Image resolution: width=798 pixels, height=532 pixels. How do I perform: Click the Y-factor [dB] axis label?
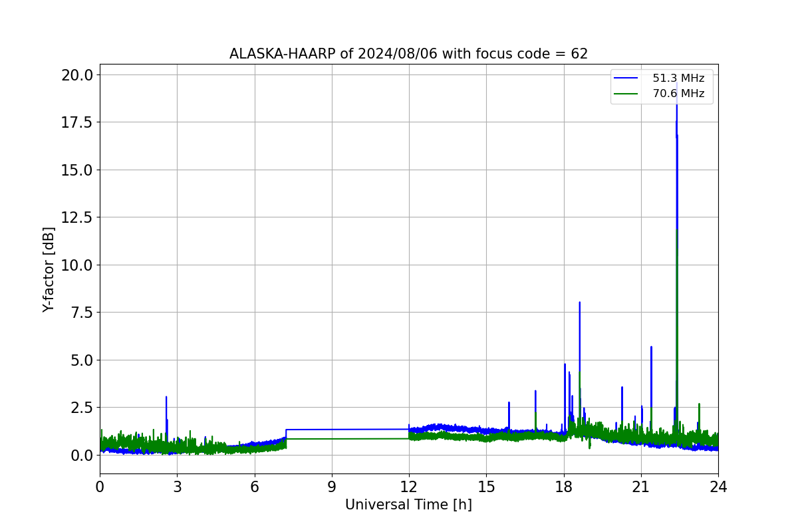pyautogui.click(x=49, y=269)
